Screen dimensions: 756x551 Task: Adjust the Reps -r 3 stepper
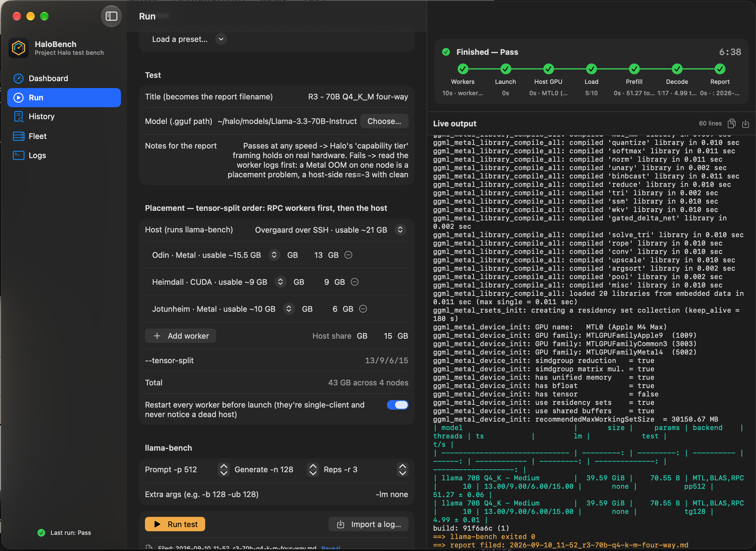click(x=403, y=470)
